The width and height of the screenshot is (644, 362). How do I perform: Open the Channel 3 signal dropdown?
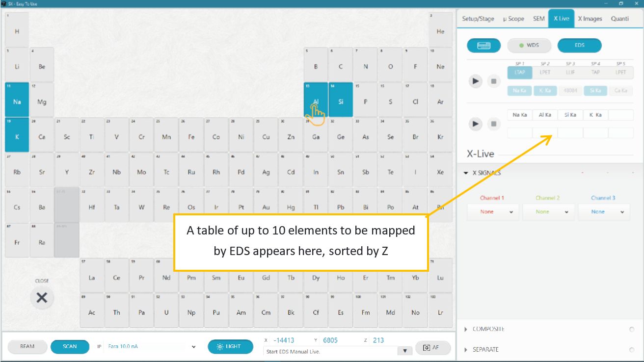[x=603, y=212]
